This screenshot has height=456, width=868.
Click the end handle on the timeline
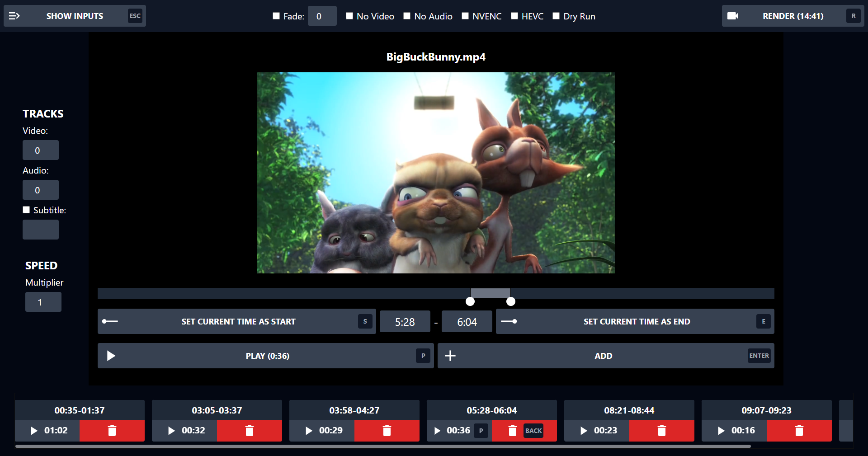pos(511,301)
